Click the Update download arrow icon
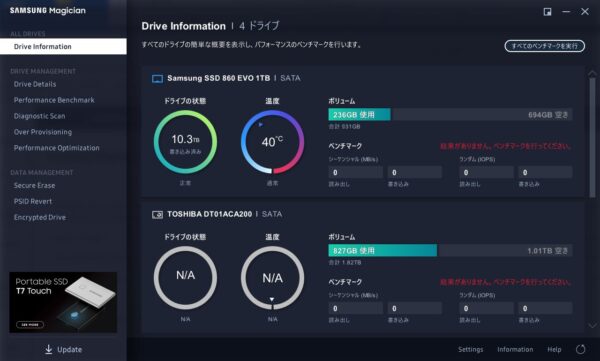600x361 pixels. (49, 349)
